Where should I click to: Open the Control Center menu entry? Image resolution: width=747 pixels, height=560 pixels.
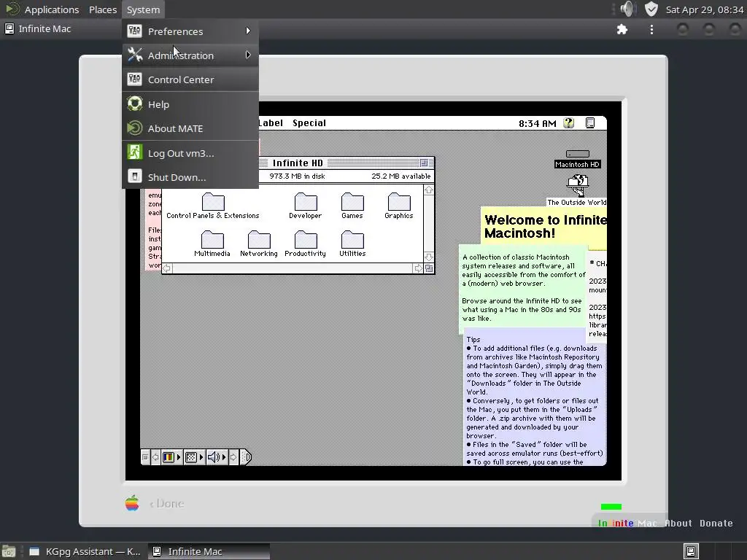tap(190, 79)
